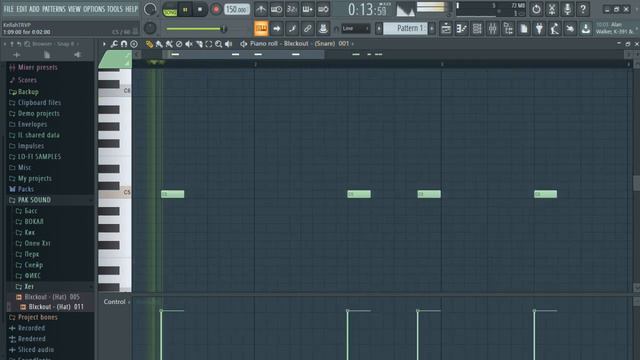This screenshot has height=360, width=640.
Task: Click the master pitch knob
Action: pyautogui.click(x=150, y=28)
